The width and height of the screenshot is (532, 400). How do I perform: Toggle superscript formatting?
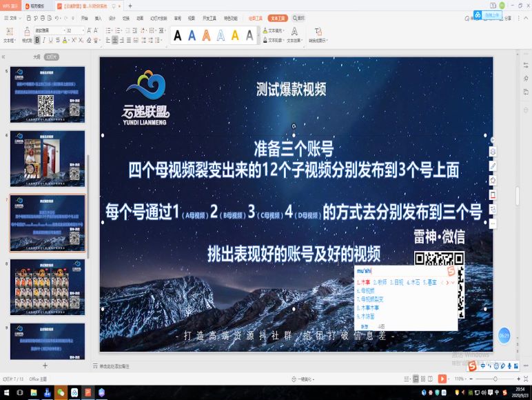pyautogui.click(x=74, y=40)
